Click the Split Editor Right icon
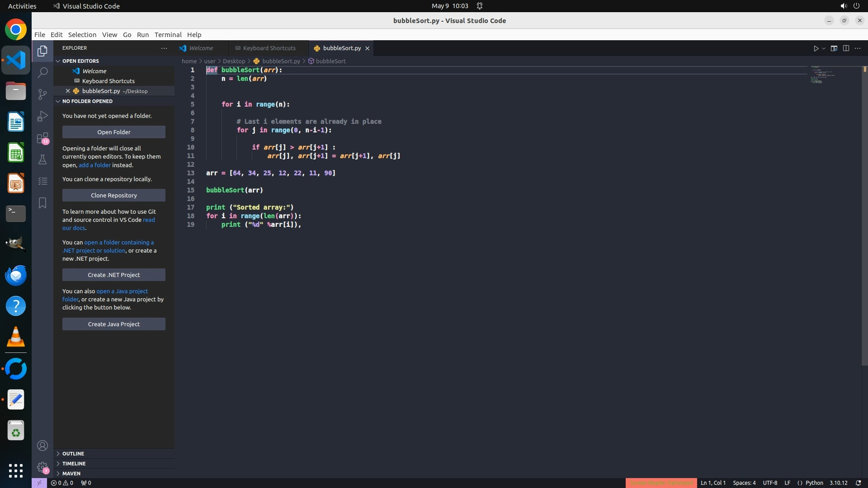This screenshot has width=868, height=488. tap(846, 48)
